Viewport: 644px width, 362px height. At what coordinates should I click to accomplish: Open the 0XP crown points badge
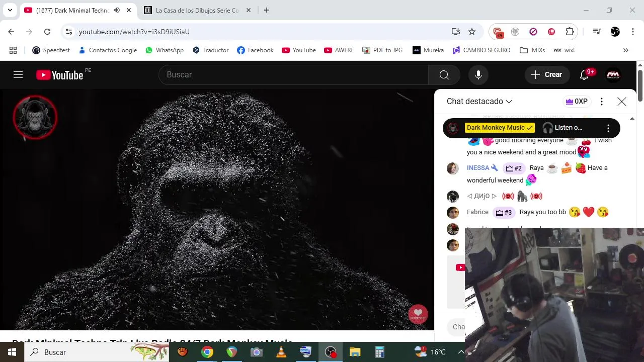pyautogui.click(x=577, y=102)
